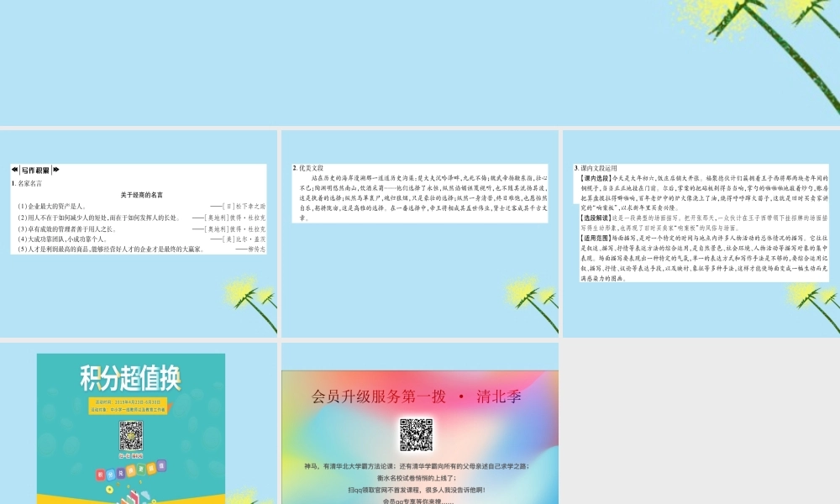
Task: Click the 【课内选段】 label
Action: coord(596,178)
